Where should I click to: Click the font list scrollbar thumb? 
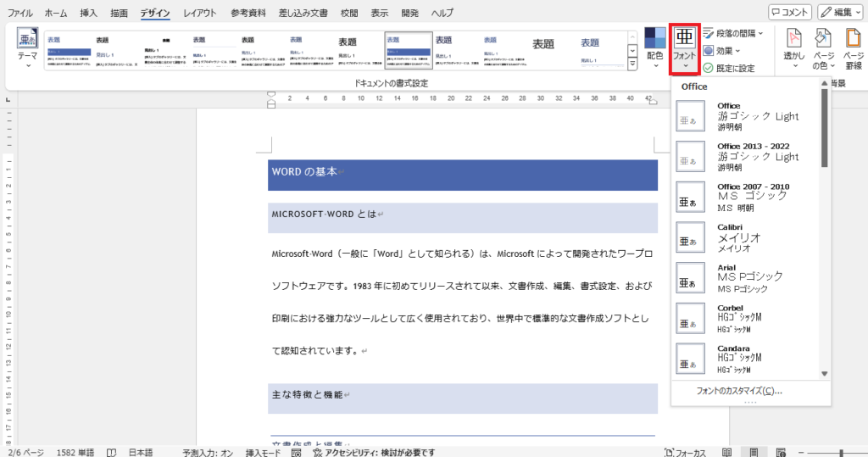(x=824, y=128)
